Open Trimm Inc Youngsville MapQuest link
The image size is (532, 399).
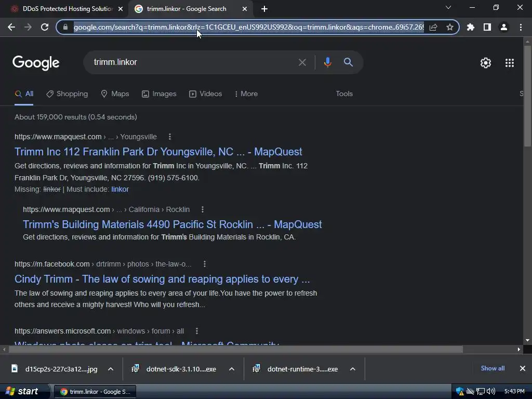158,152
